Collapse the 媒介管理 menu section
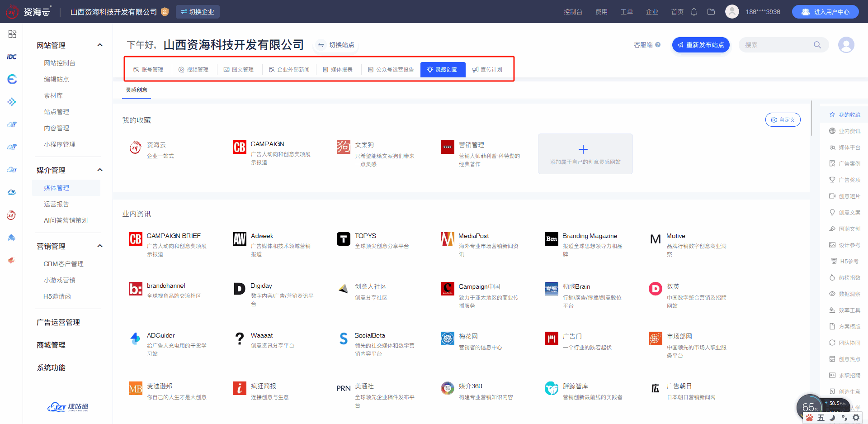The image size is (868, 424). coord(100,170)
